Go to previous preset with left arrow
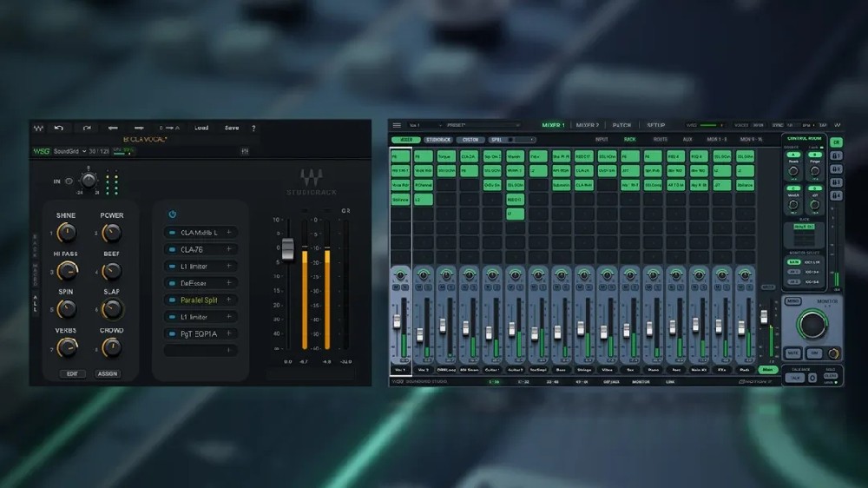Image resolution: width=868 pixels, height=488 pixels. click(x=113, y=128)
